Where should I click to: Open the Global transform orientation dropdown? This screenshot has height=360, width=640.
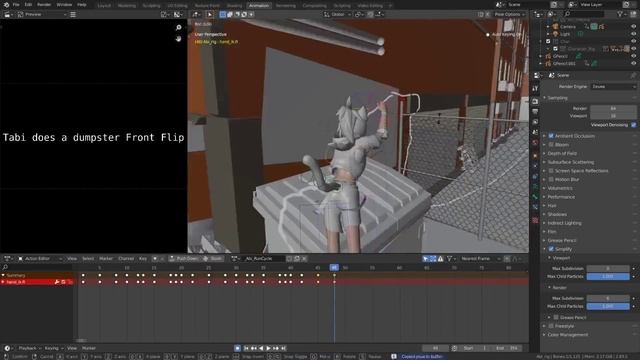pyautogui.click(x=337, y=14)
